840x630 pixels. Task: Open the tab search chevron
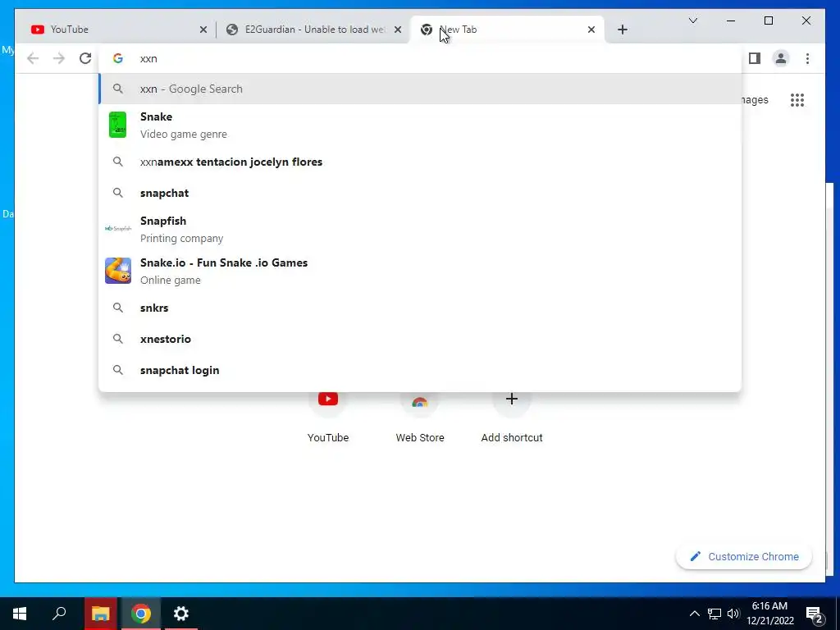click(692, 21)
